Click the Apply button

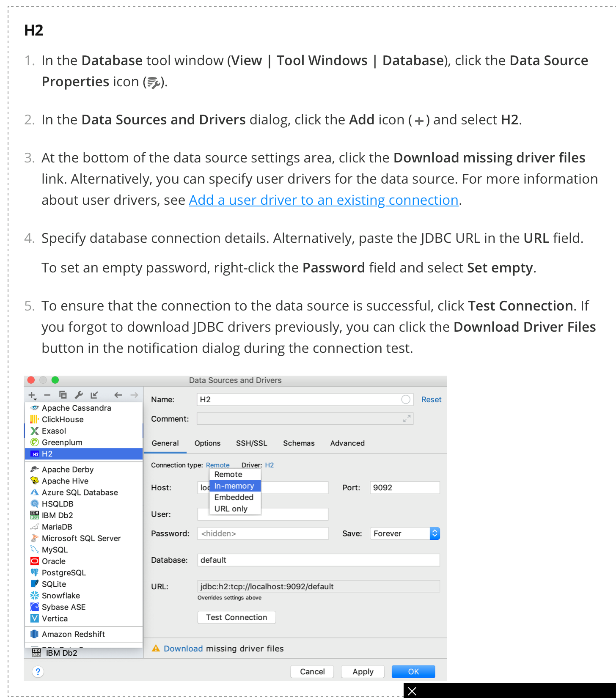pos(363,672)
